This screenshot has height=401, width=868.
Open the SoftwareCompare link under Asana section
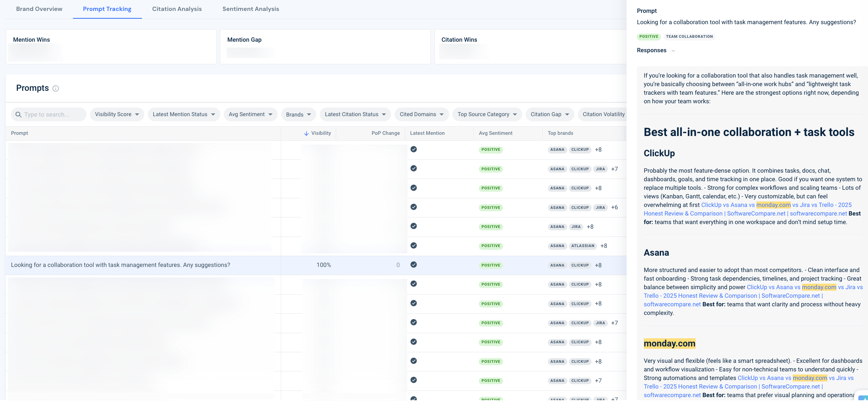[x=753, y=296]
